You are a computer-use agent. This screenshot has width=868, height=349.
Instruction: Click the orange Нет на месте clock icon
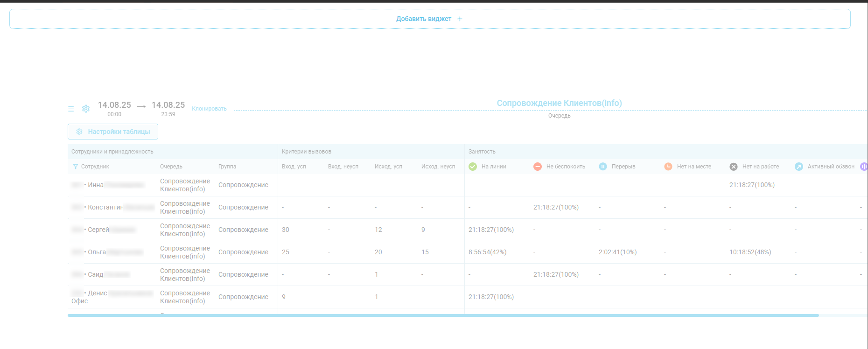(x=668, y=167)
